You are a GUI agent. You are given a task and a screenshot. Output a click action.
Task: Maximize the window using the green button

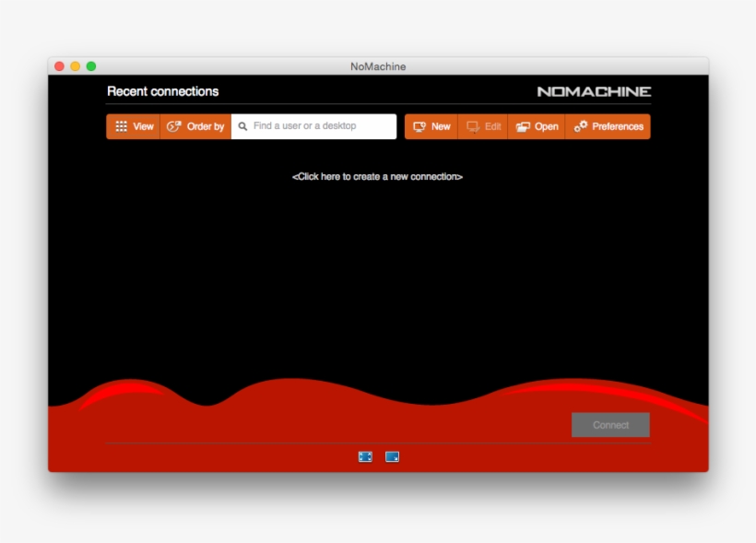(91, 66)
